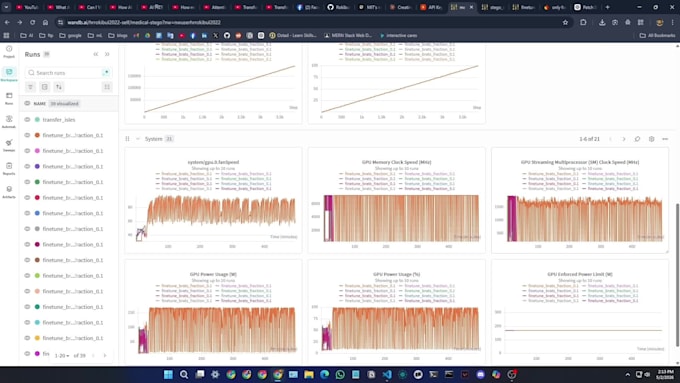680x383 pixels.
Task: Open Reports in the left sidebar
Action: coord(9,168)
